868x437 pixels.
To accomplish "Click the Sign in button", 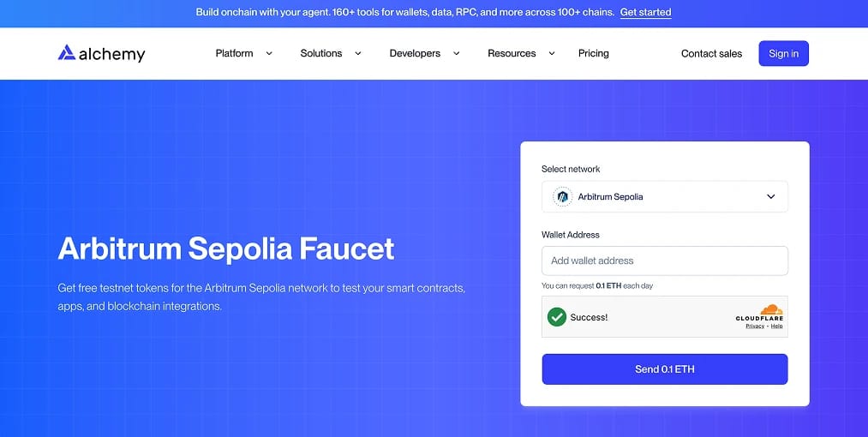I will tap(783, 53).
